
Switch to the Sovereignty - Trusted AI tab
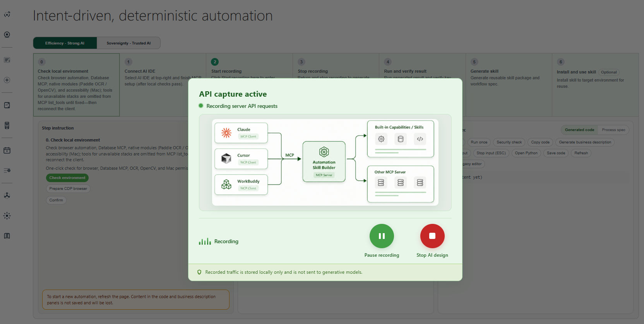click(x=128, y=43)
